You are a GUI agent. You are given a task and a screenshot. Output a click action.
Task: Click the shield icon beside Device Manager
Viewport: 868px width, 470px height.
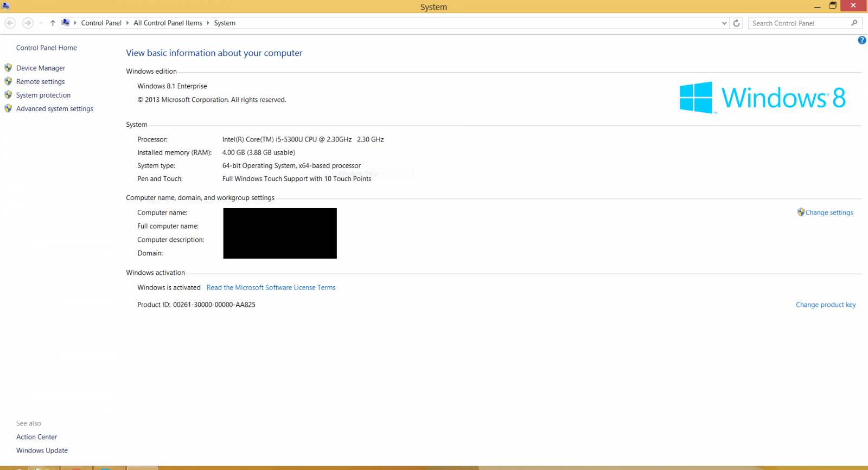pos(8,68)
